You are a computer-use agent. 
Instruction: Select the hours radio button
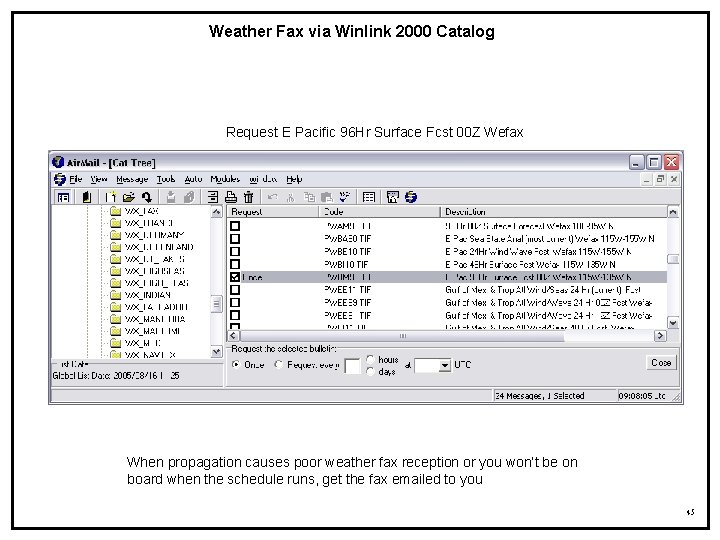pyautogui.click(x=371, y=360)
